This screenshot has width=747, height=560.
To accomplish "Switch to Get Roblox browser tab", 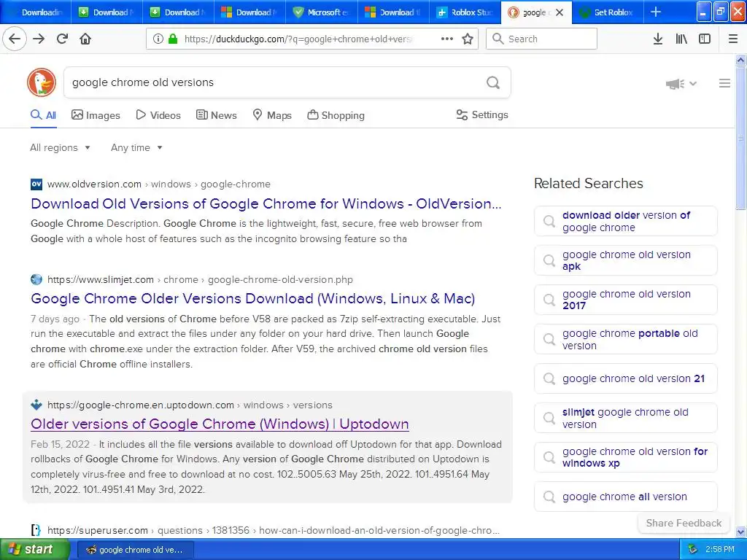I will [x=608, y=12].
